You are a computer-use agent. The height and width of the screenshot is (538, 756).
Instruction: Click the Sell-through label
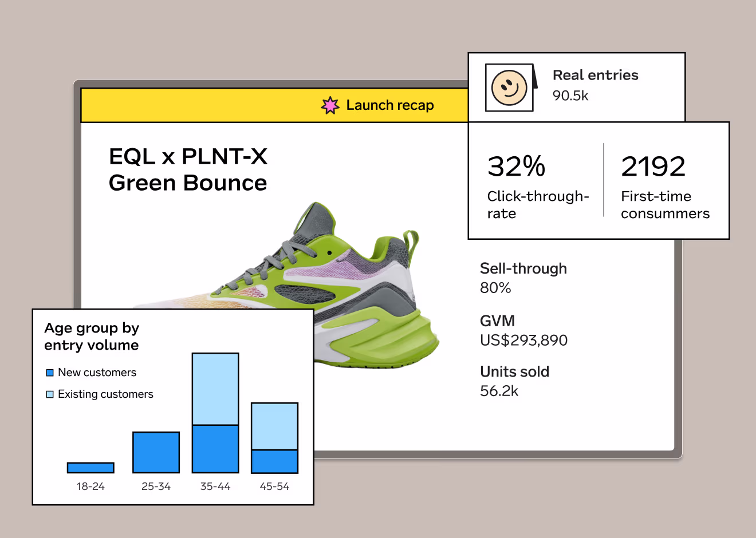pyautogui.click(x=523, y=268)
